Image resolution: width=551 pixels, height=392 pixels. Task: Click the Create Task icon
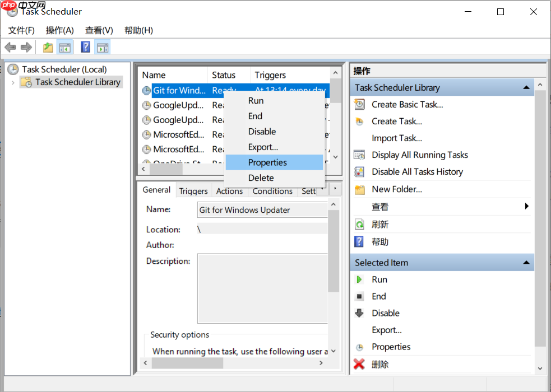point(359,122)
